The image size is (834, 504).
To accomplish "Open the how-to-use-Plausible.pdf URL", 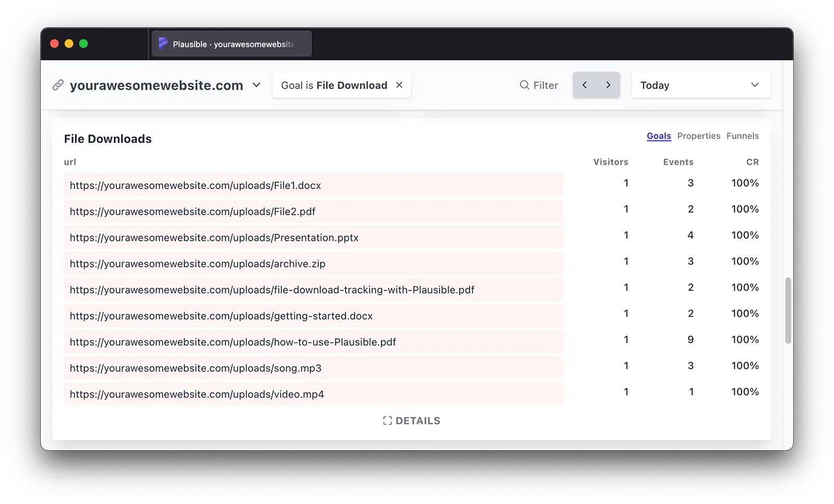I will tap(233, 342).
